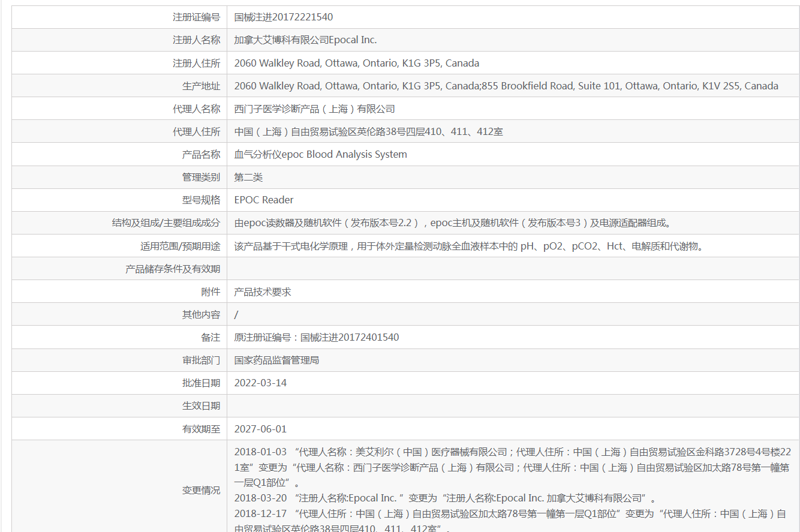Click the 附件 label
Viewport: 800px width, 532px height.
(x=210, y=291)
